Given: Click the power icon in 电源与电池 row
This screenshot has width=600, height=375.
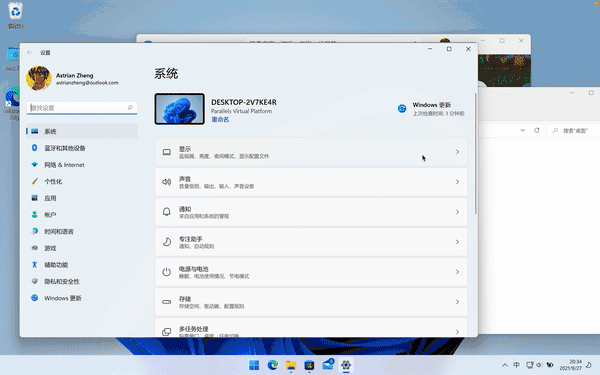Looking at the screenshot, I should click(x=166, y=272).
